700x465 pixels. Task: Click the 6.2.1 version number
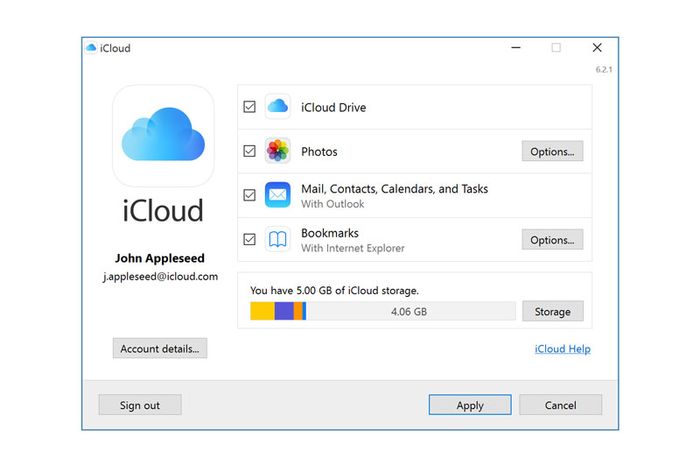pyautogui.click(x=604, y=70)
